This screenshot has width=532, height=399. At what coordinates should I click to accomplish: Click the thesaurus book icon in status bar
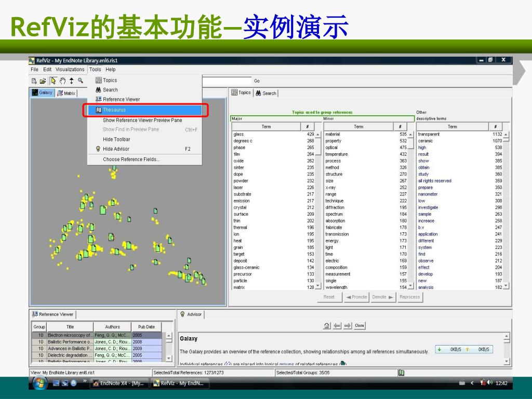point(401,373)
